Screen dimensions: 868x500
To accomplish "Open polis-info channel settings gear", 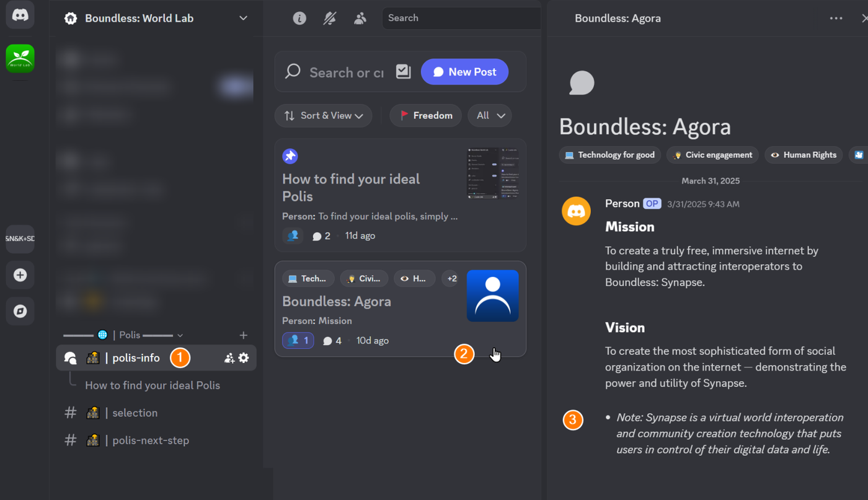I will click(244, 358).
